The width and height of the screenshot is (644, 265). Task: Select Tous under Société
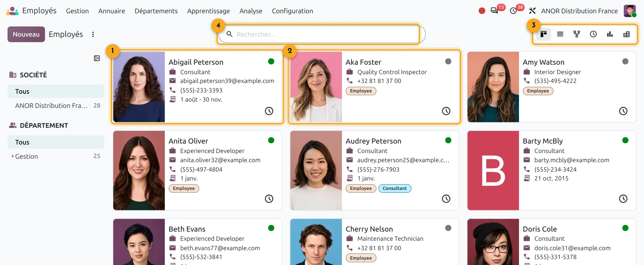(56, 91)
